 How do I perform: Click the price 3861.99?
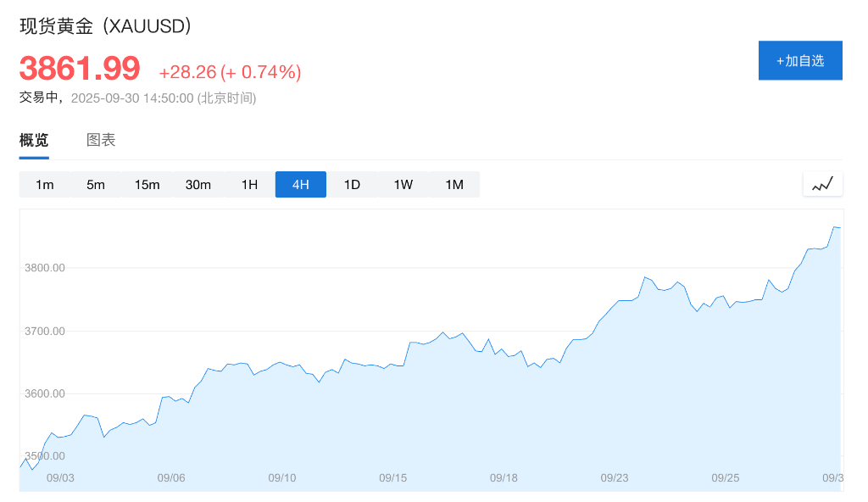point(77,69)
